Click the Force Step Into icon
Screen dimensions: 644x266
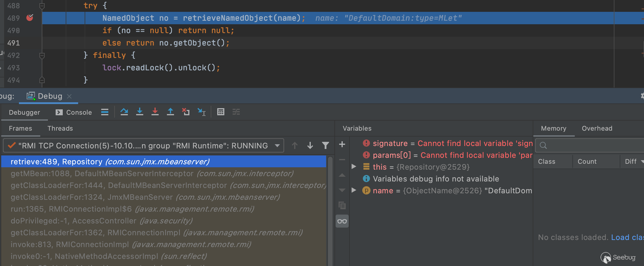coord(155,112)
